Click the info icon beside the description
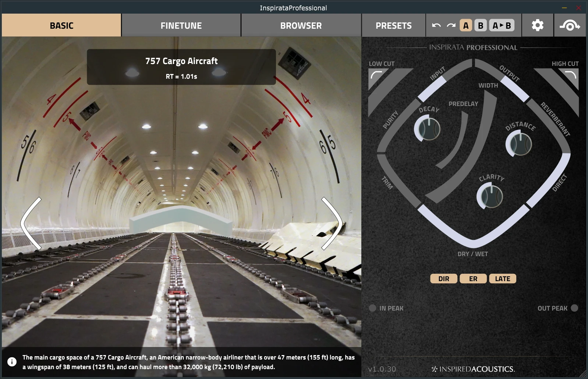Image resolution: width=588 pixels, height=379 pixels. (12, 362)
